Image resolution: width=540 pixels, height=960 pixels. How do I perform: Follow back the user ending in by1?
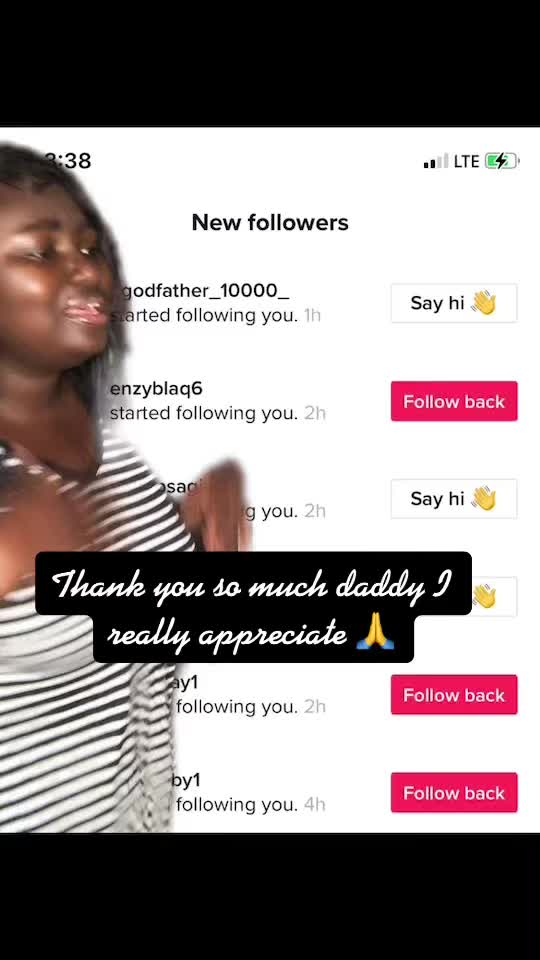454,792
